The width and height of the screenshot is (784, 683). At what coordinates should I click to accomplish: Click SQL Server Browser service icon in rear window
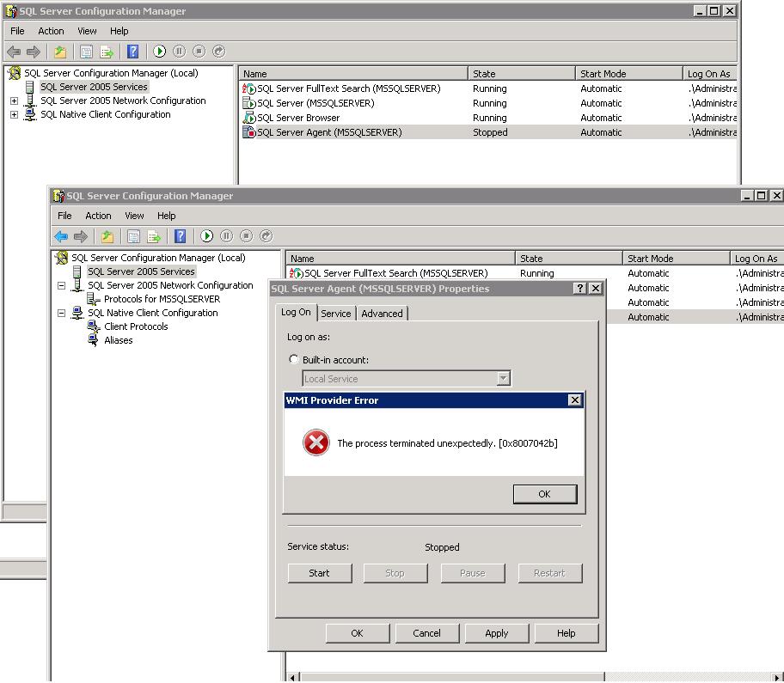pos(249,118)
